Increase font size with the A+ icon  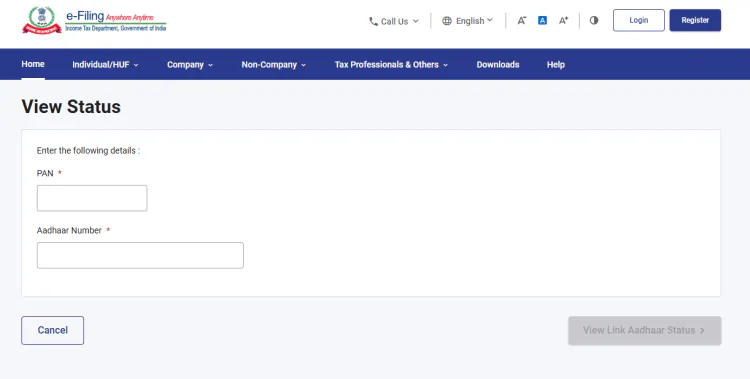point(563,21)
